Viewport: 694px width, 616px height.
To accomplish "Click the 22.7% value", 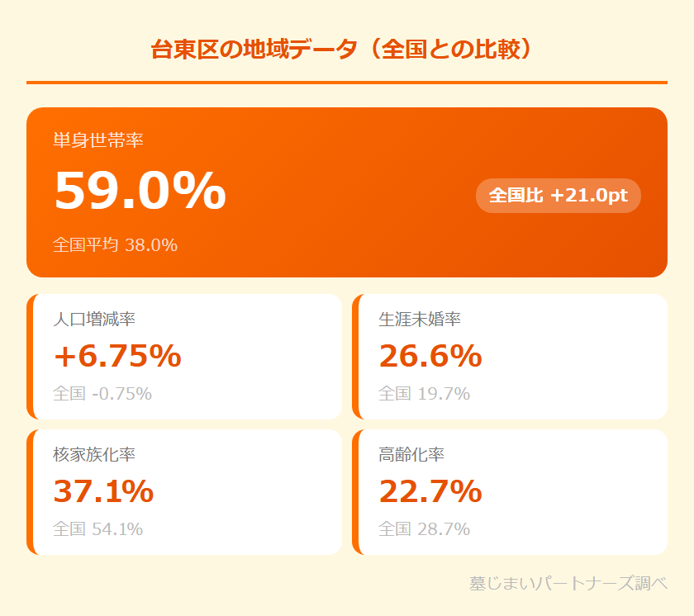I will pos(430,491).
